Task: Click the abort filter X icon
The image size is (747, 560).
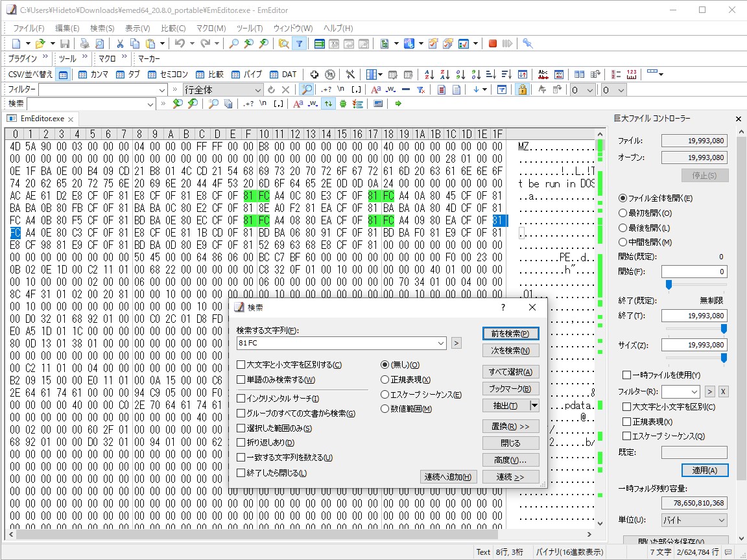Action: [285, 89]
